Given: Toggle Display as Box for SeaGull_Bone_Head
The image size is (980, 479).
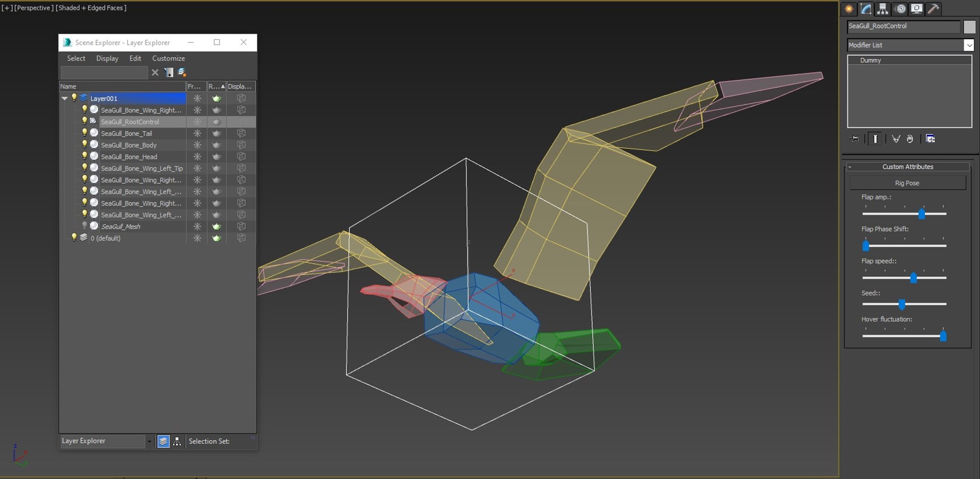Looking at the screenshot, I should (x=241, y=157).
